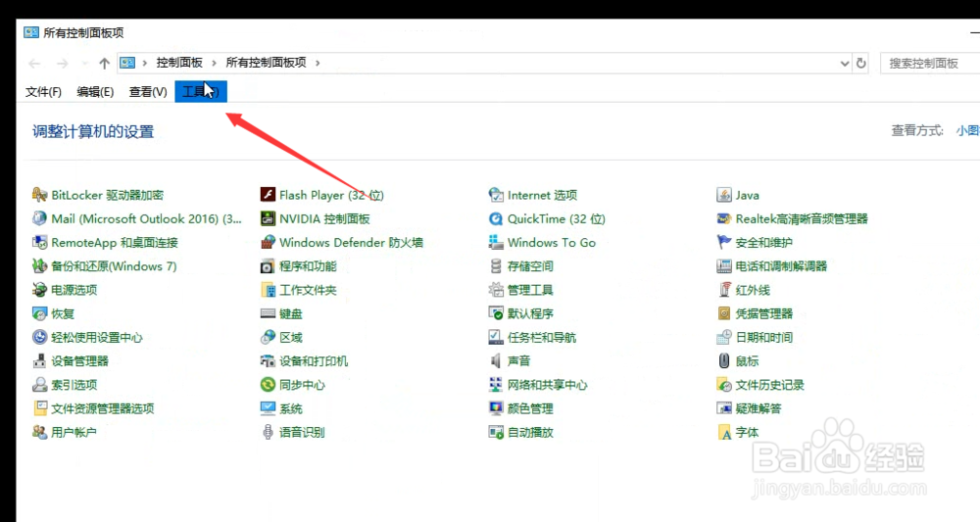Click the 电源选项 icon
This screenshot has height=522, width=980.
(39, 290)
